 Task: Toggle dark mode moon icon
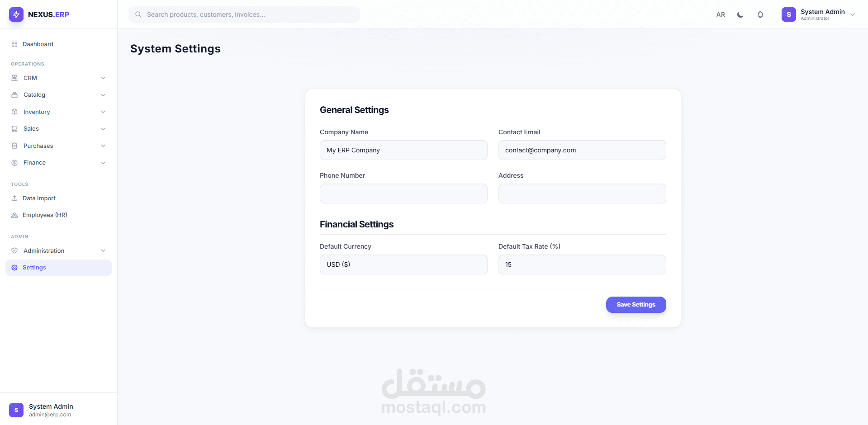(x=740, y=14)
